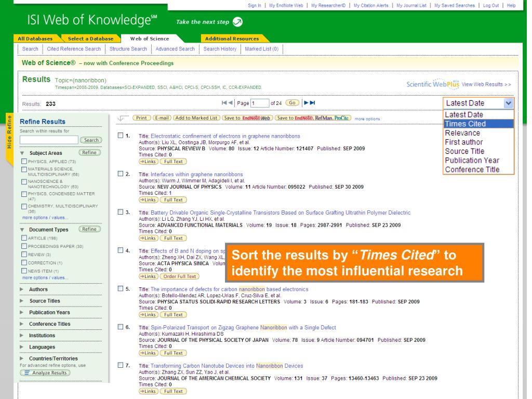The image size is (532, 399).
Task: Check Materials Science, Multidisciplinary subject area
Action: tap(24, 169)
